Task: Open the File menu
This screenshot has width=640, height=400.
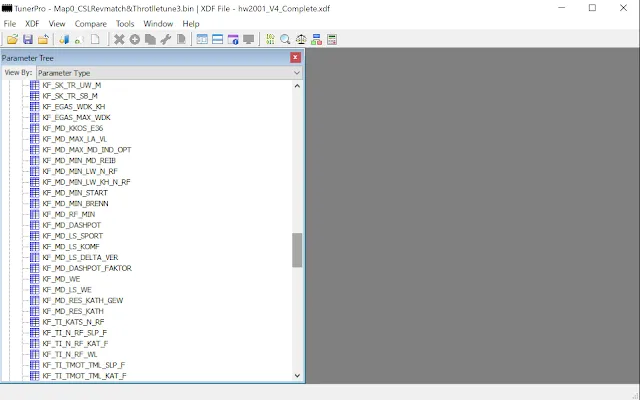Action: click(10, 24)
